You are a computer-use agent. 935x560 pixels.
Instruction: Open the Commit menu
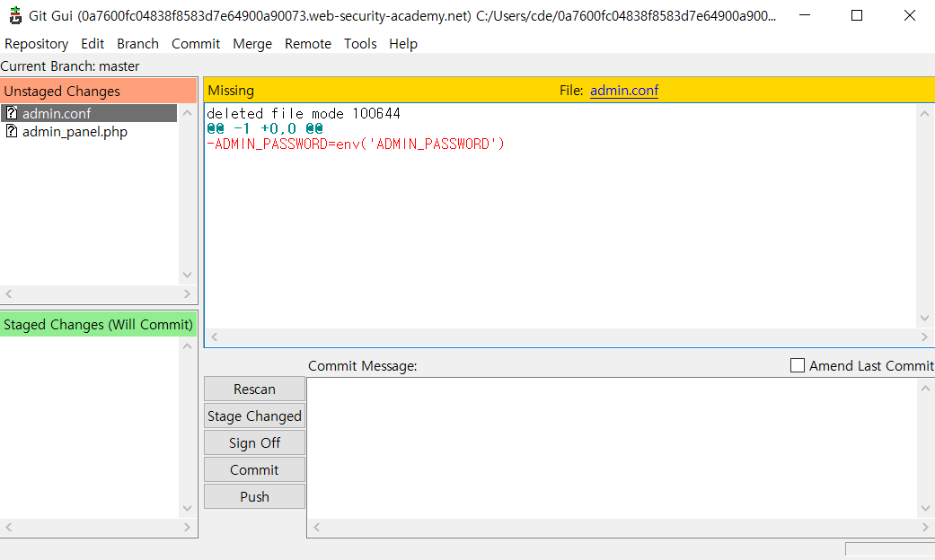pos(196,44)
